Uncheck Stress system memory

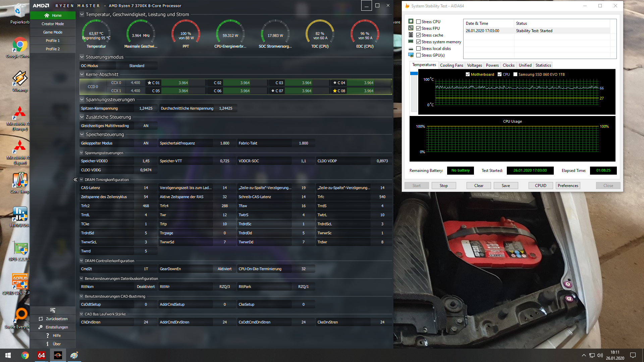[418, 42]
